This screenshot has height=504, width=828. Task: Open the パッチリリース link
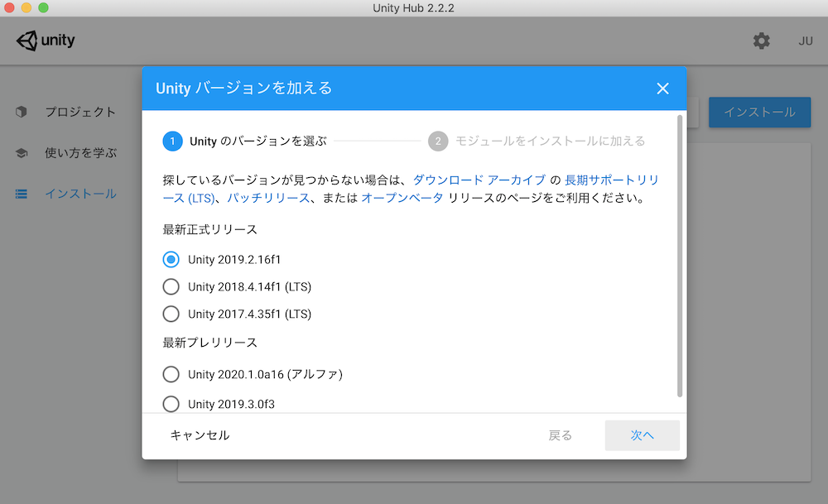268,198
